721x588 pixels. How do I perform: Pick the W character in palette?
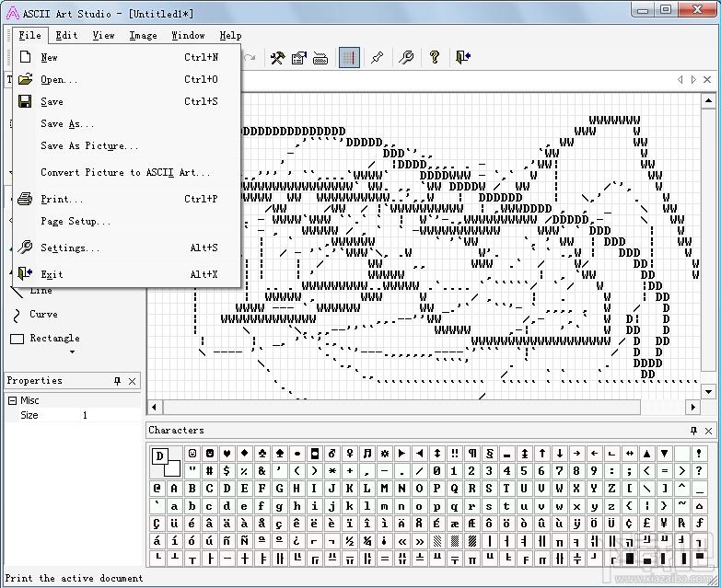[x=559, y=489]
